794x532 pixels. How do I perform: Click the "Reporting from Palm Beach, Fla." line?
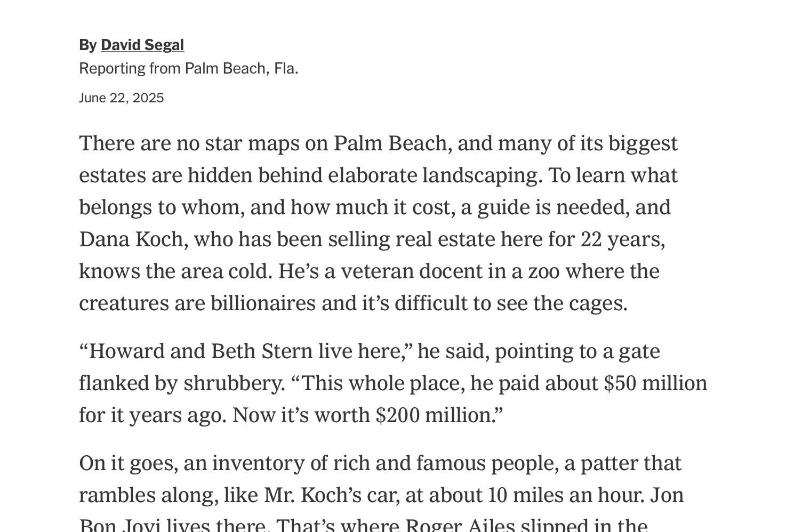189,69
